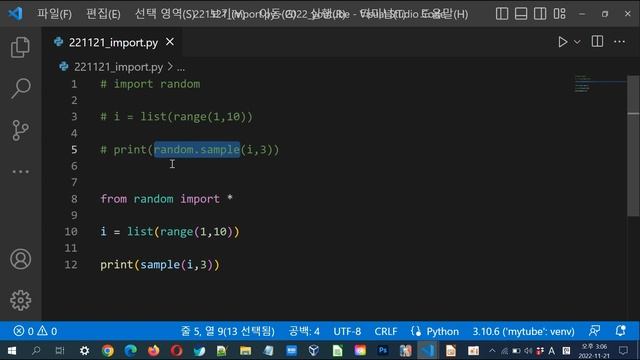Open the 편집(E) menu
Screen dimensions: 640x360
[103, 14]
